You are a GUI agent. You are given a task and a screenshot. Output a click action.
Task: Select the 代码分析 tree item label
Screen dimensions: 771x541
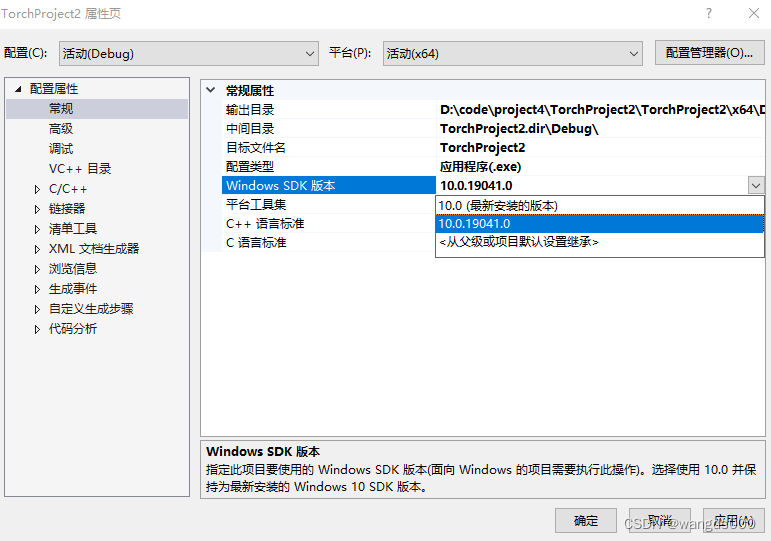pos(73,329)
